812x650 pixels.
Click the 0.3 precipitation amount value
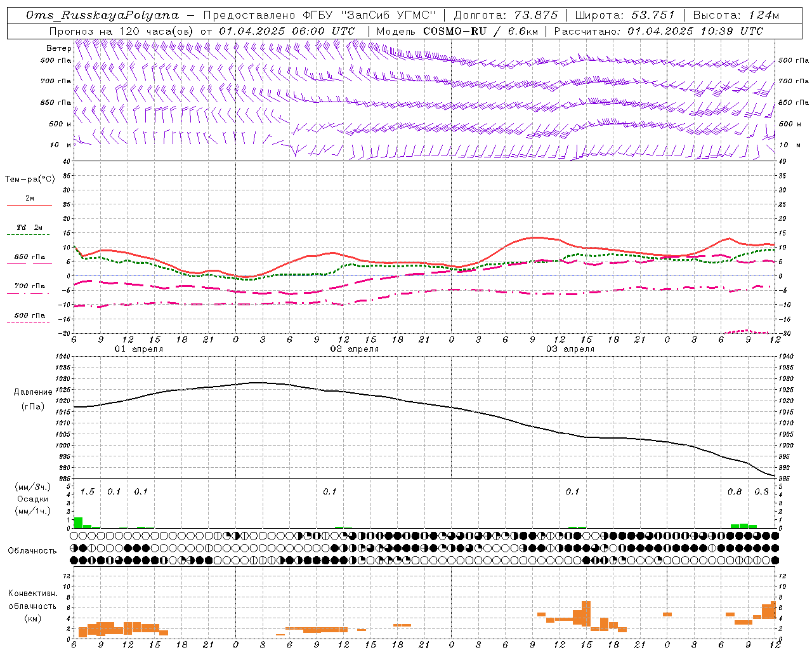(x=761, y=492)
